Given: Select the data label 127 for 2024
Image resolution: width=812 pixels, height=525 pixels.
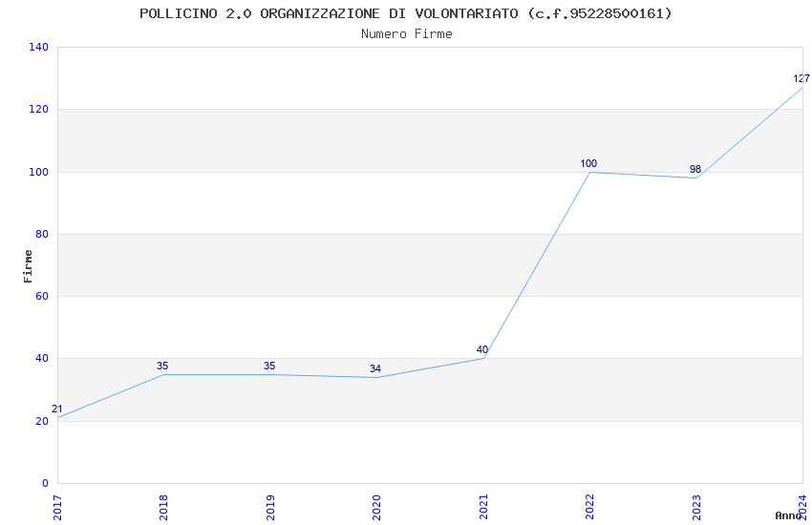Looking at the screenshot, I should click(801, 78).
